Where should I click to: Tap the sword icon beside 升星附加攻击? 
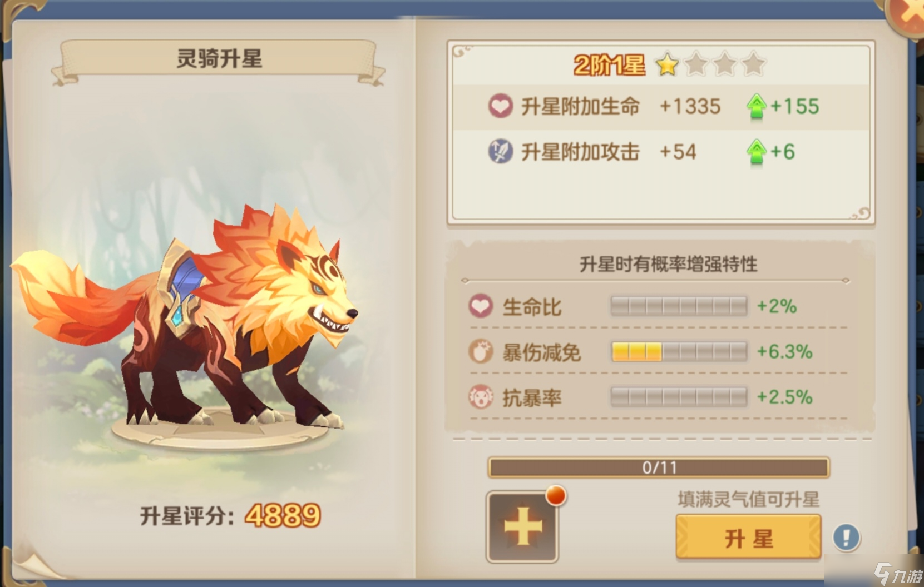(500, 151)
